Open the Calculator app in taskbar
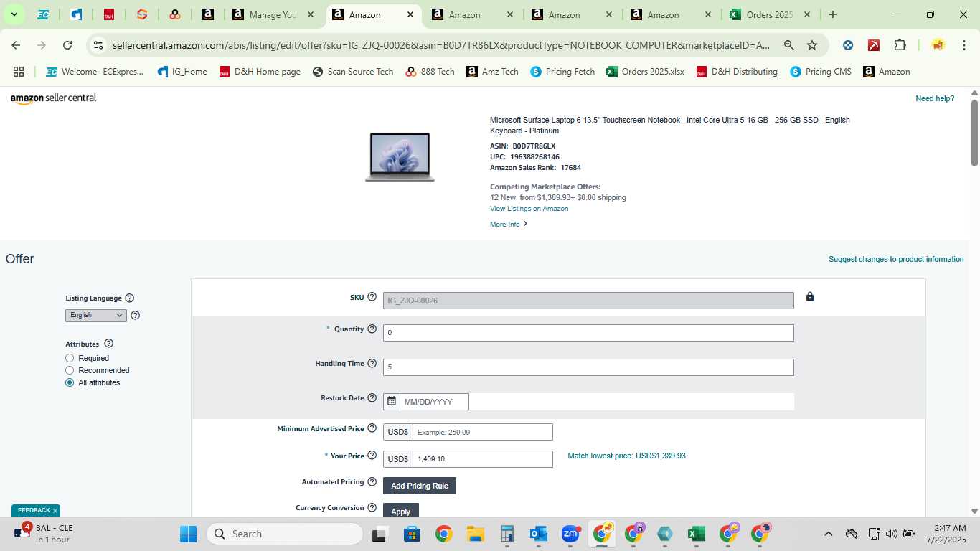This screenshot has width=980, height=551. coord(507,534)
